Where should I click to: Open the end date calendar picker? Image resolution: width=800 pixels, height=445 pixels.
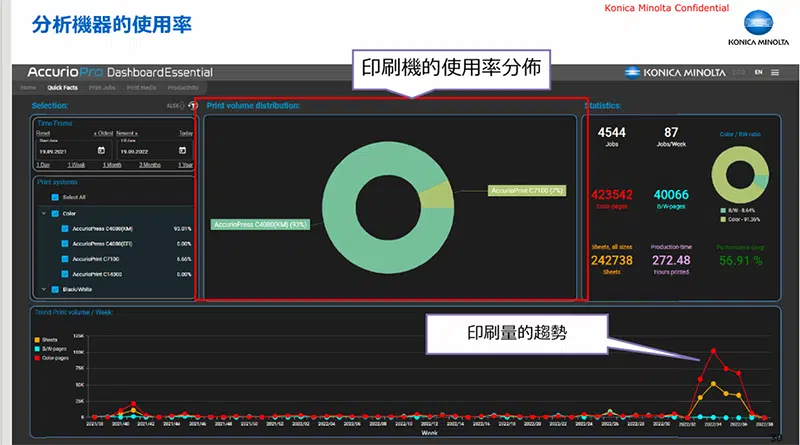coord(182,151)
